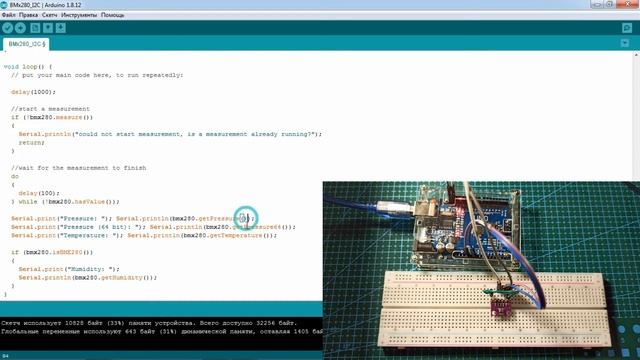Open the Serial Monitor magnifier icon

tap(627, 28)
